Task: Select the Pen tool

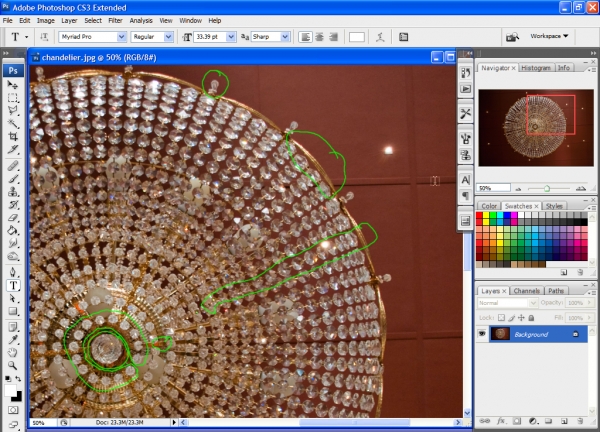Action: [13, 272]
